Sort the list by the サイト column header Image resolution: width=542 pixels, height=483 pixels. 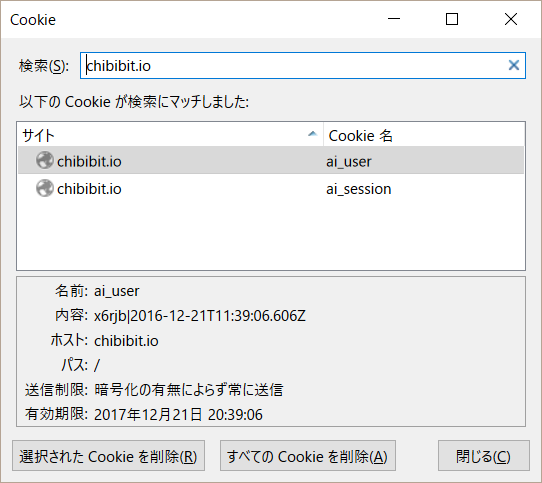coord(170,135)
